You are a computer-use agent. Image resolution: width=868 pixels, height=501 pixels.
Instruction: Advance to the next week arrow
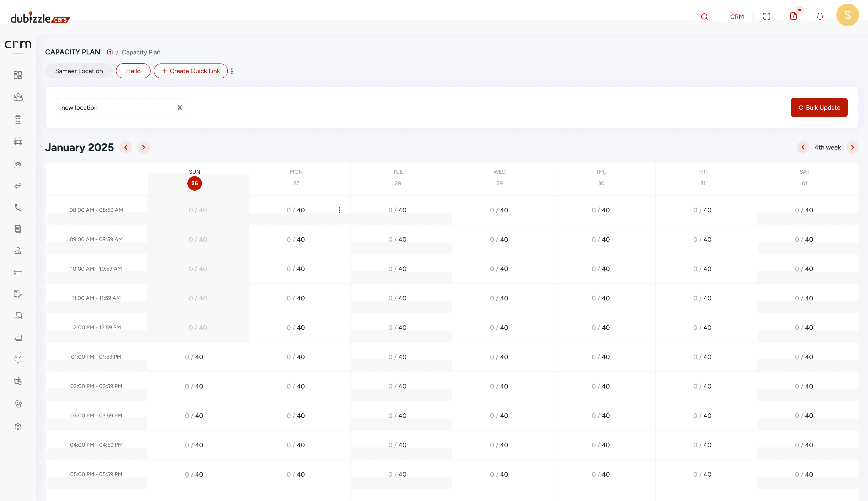click(852, 147)
